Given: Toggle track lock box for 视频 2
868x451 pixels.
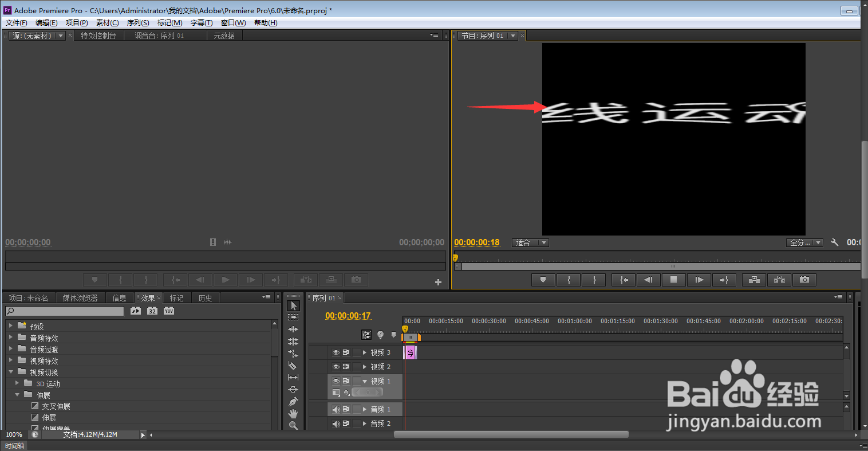Looking at the screenshot, I should [x=357, y=367].
